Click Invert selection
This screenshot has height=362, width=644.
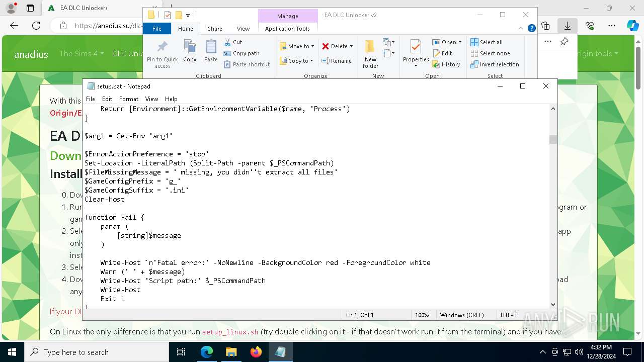495,64
